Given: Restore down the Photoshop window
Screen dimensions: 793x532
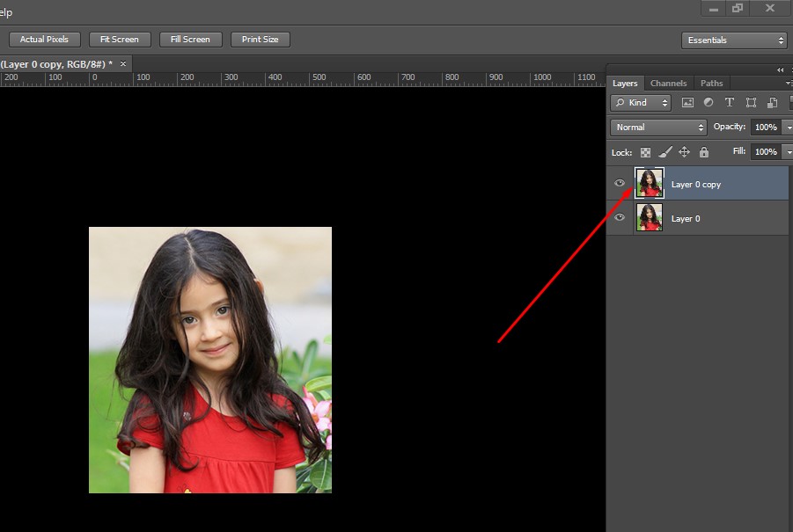Looking at the screenshot, I should click(x=738, y=8).
